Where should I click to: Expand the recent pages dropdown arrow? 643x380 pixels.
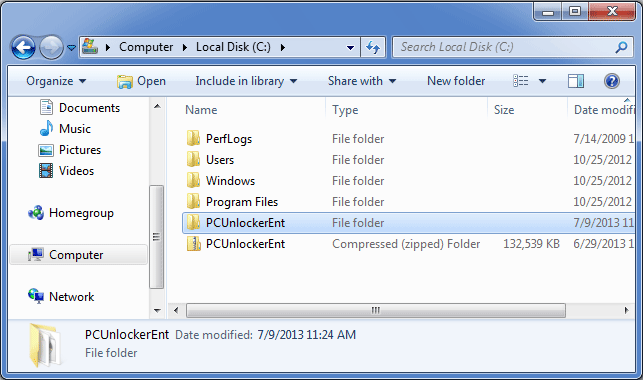[71, 48]
